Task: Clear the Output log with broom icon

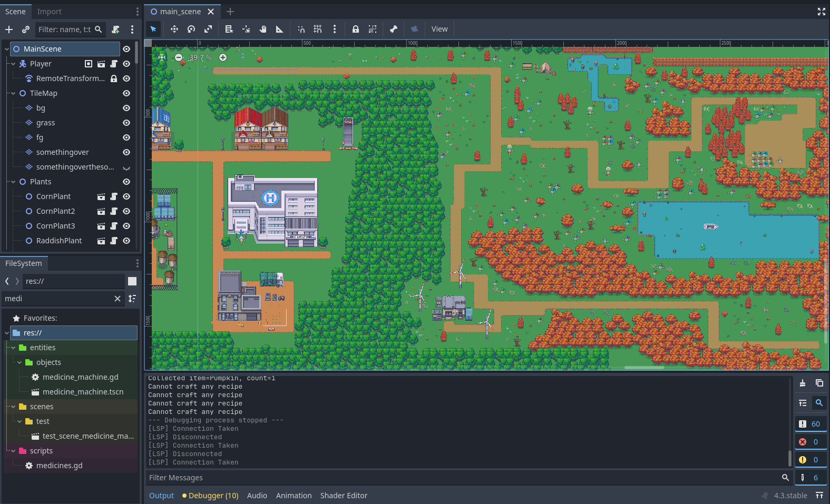Action: [803, 383]
